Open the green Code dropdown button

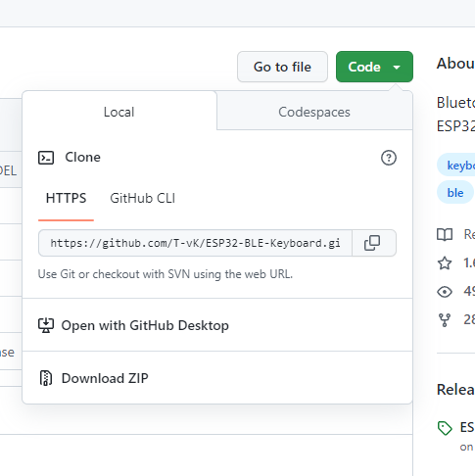point(374,67)
